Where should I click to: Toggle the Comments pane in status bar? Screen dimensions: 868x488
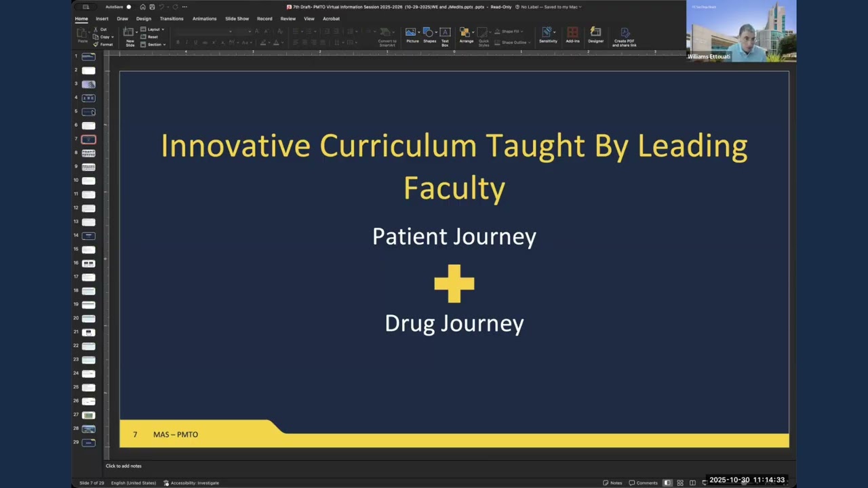click(644, 483)
